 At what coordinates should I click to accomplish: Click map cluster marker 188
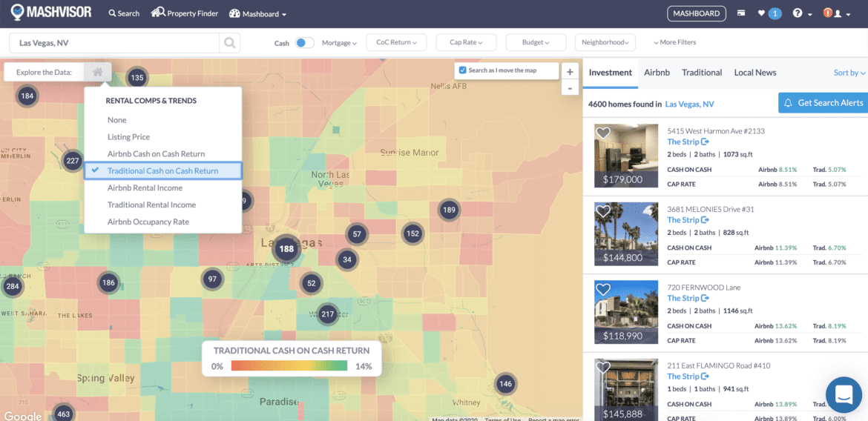pyautogui.click(x=286, y=249)
